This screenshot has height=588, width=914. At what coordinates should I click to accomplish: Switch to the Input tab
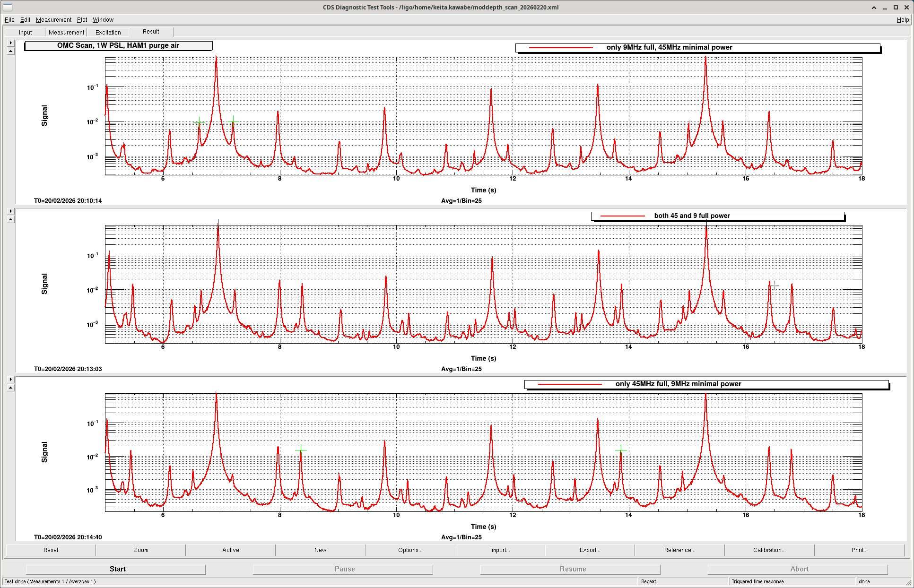pyautogui.click(x=26, y=33)
